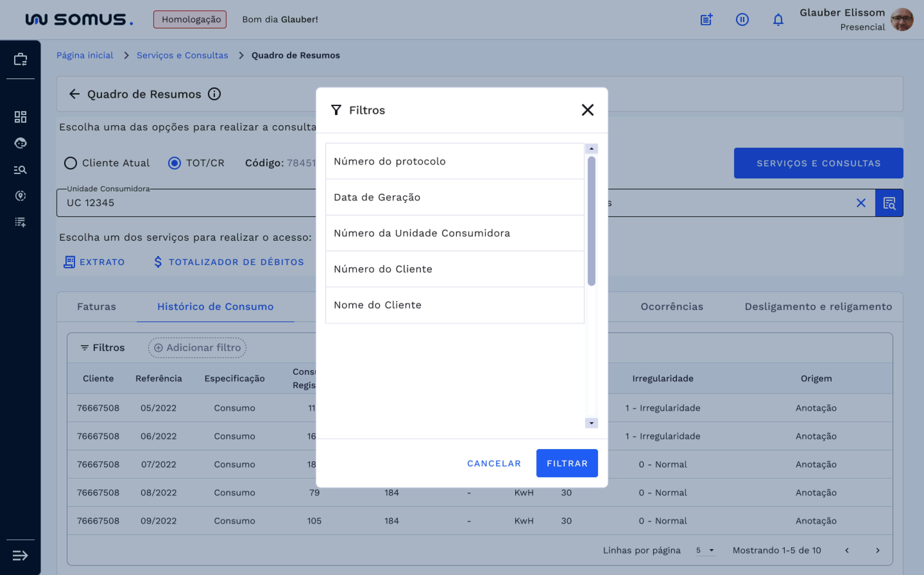Open the Ocorrências tab
The image size is (924, 575).
(672, 307)
